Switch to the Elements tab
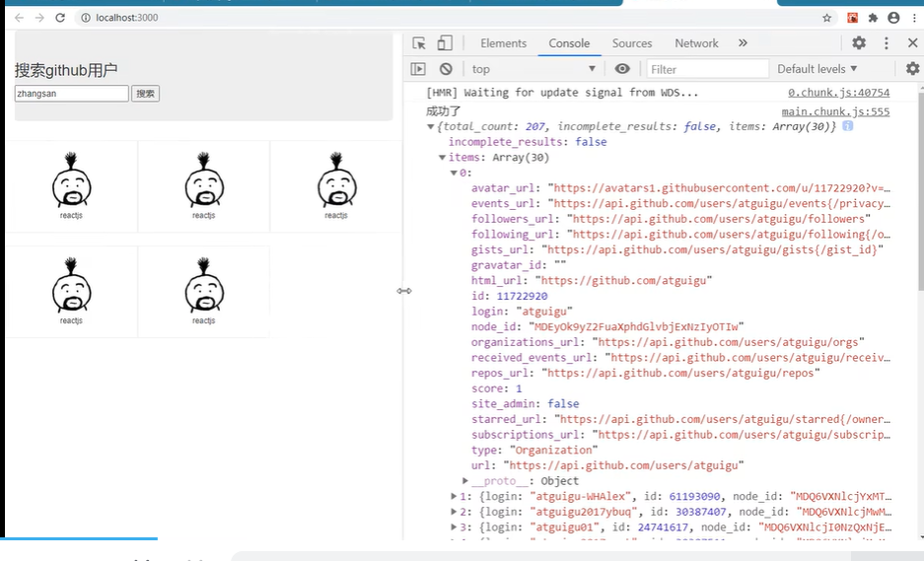Image resolution: width=924 pixels, height=561 pixels. tap(503, 43)
